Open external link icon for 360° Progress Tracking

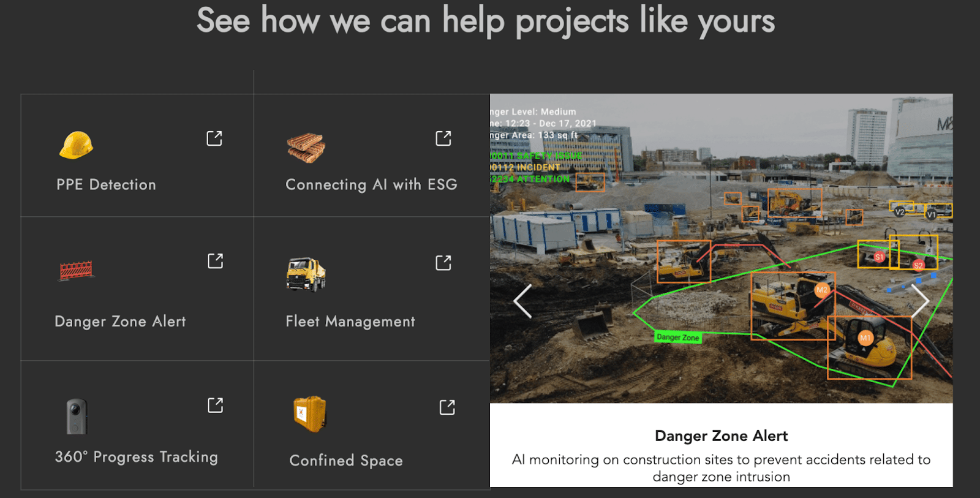[x=215, y=405]
